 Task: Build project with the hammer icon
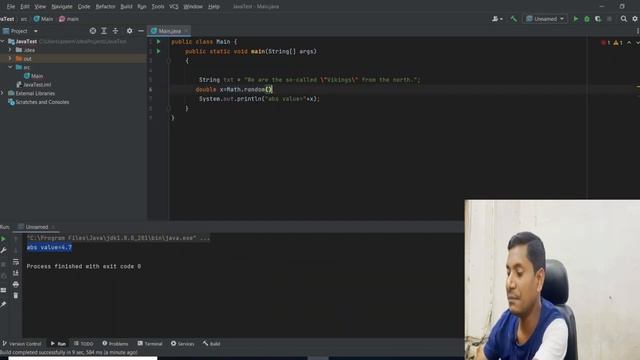coord(513,19)
